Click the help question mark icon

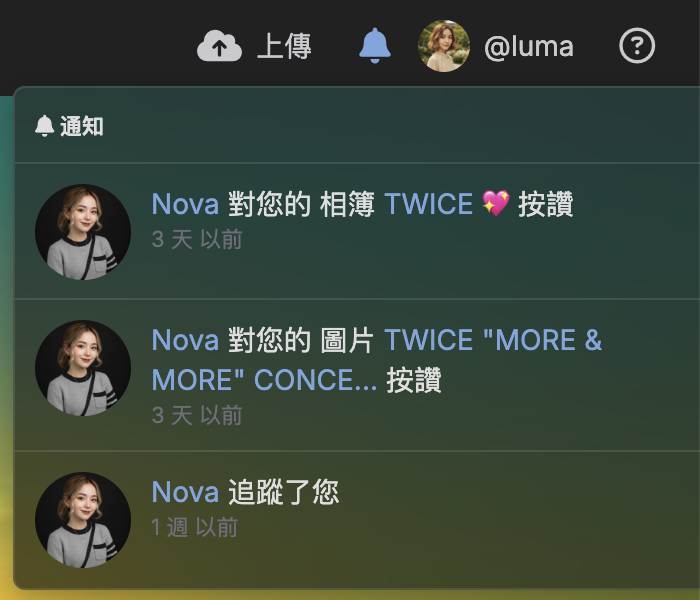pyautogui.click(x=637, y=46)
